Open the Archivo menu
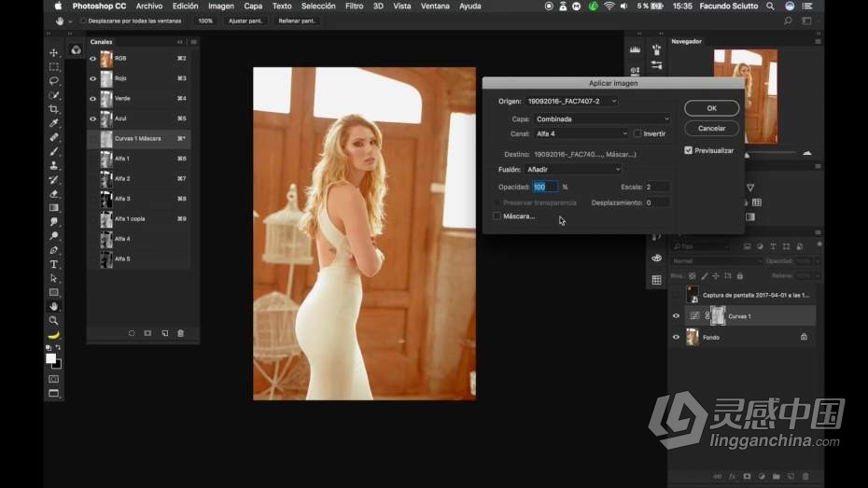Viewport: 868px width, 488px height. click(149, 7)
